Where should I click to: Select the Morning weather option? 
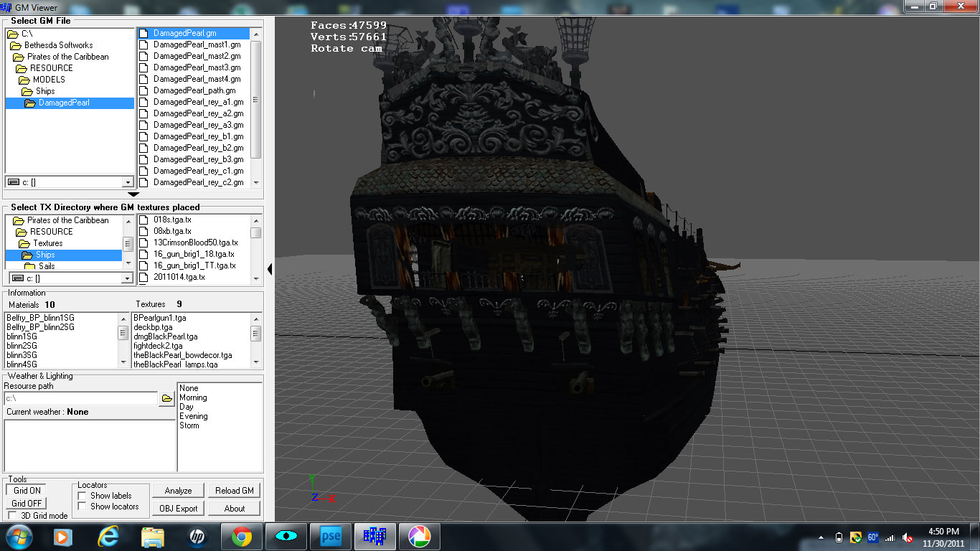pyautogui.click(x=193, y=397)
